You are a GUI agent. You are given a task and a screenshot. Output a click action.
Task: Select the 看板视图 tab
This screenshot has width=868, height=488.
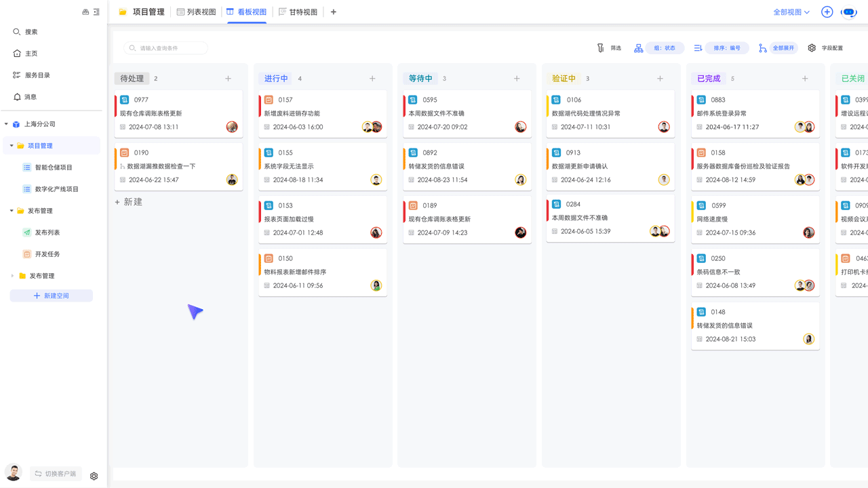pos(247,12)
